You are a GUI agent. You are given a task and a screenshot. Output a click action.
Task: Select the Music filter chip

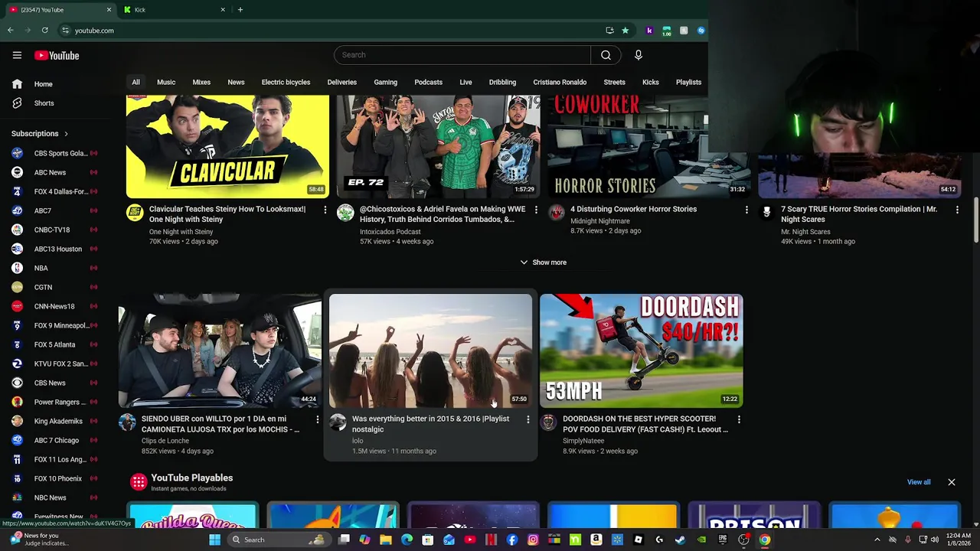(x=166, y=82)
